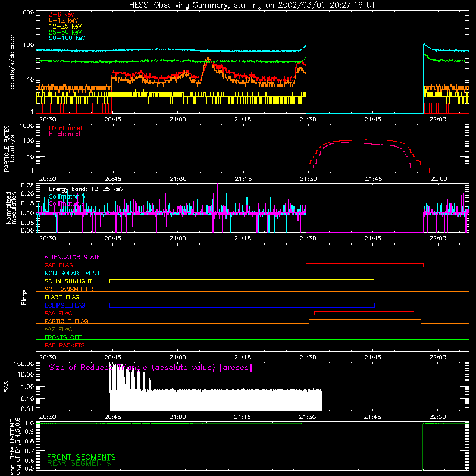Select the REAR SEGMENTS legend label
Viewport: 476px width, 476px height.
click(x=79, y=464)
